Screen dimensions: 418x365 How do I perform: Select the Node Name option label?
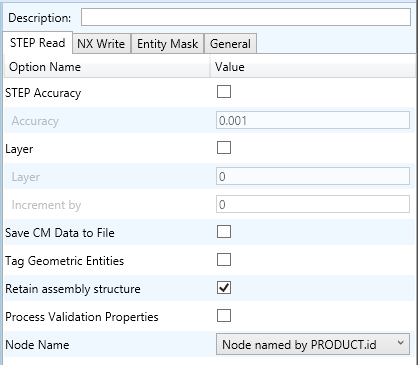pos(37,345)
